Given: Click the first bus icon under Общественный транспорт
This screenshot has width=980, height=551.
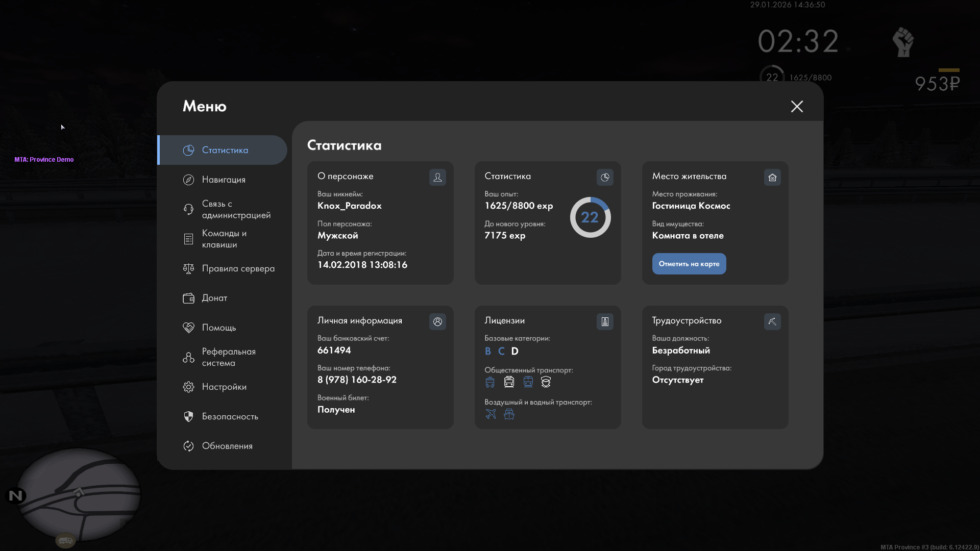Looking at the screenshot, I should [x=490, y=382].
